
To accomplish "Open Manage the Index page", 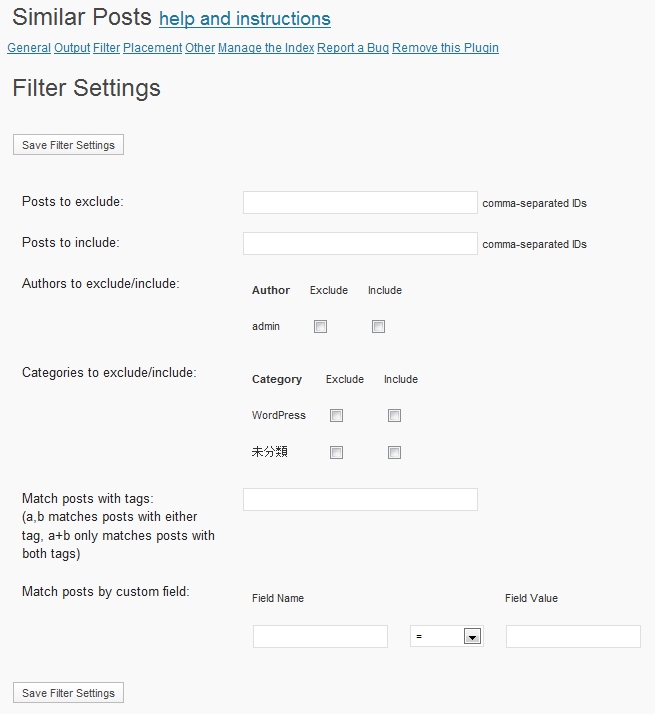I will [266, 48].
